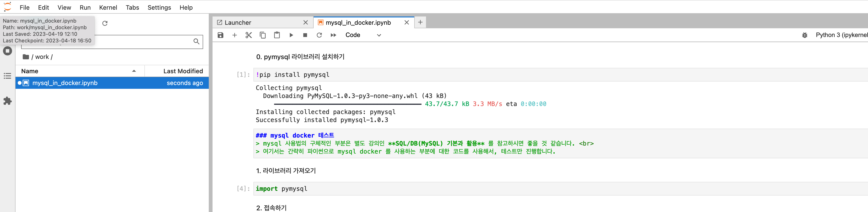Viewport: 868px width, 212px height.
Task: Close the Launcher tab
Action: tap(306, 22)
